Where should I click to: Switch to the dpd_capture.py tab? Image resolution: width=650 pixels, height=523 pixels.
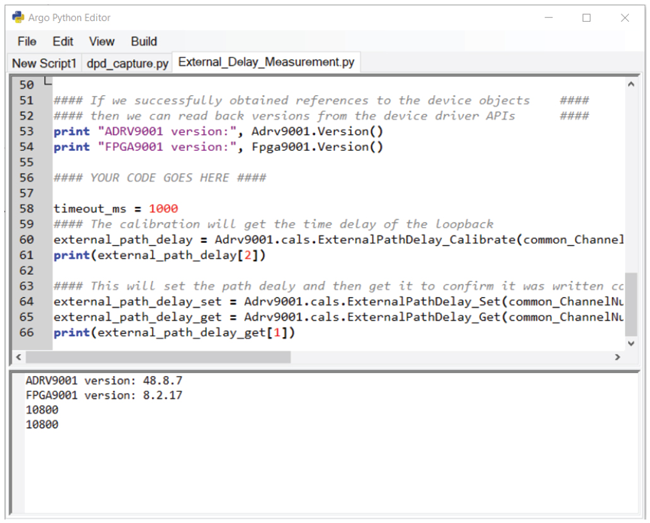(127, 63)
